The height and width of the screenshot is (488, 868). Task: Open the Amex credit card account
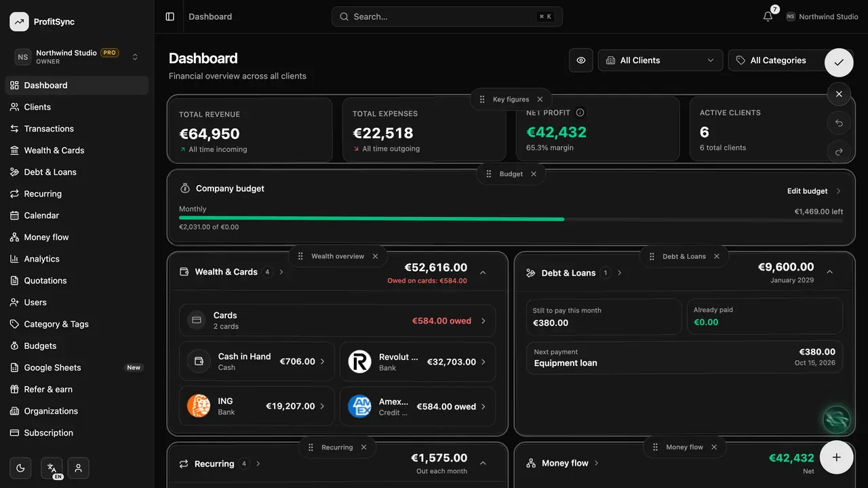point(418,407)
